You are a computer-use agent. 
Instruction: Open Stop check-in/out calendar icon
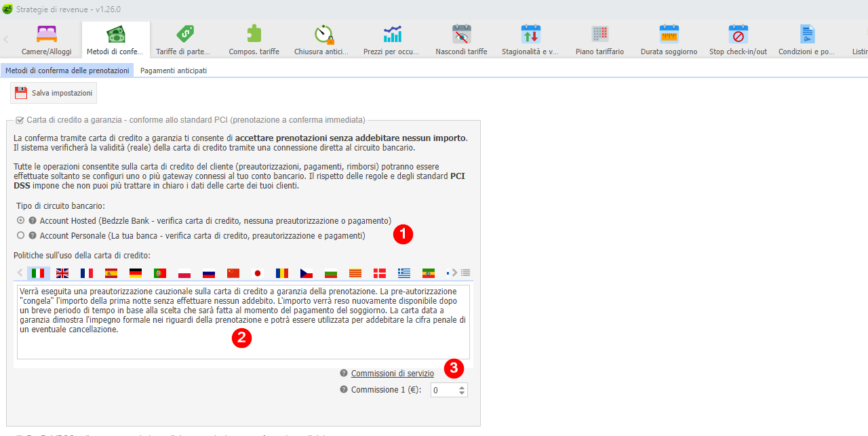pyautogui.click(x=738, y=35)
